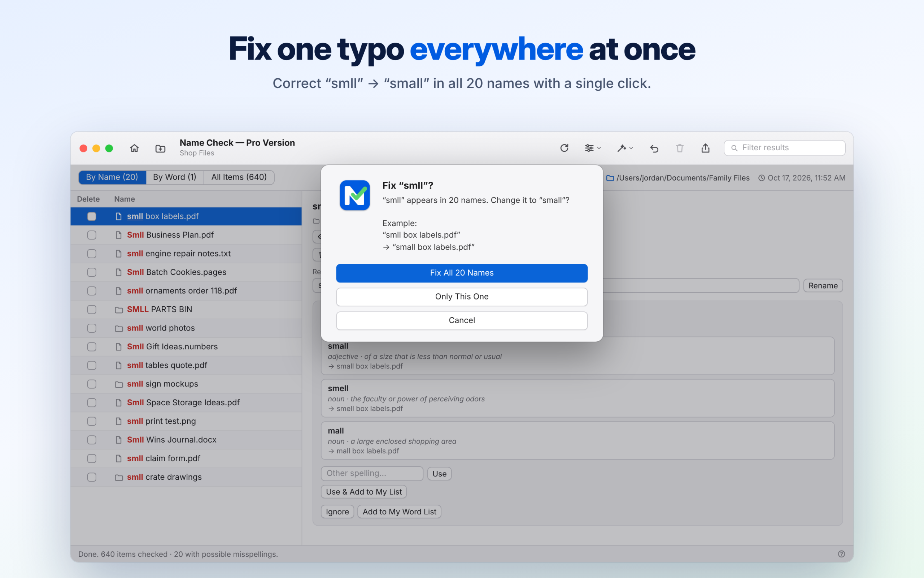This screenshot has width=924, height=578.
Task: Toggle delete checkbox for SMLL PARTS BIN
Action: tap(92, 310)
